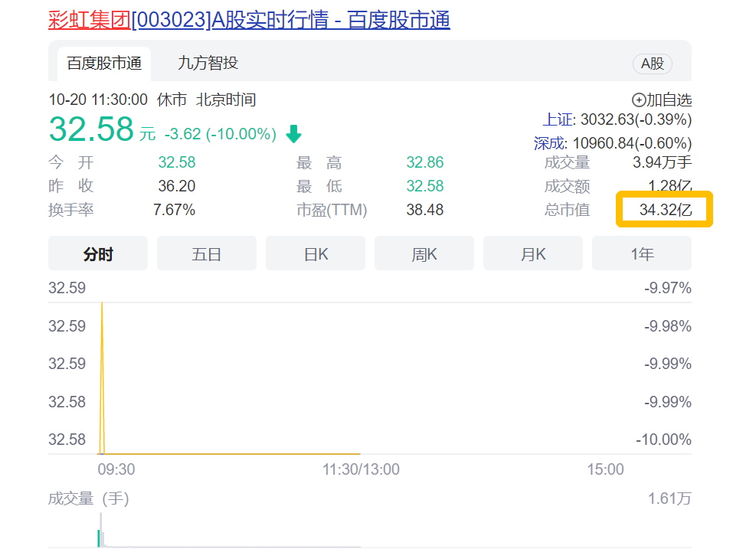Switch to the 九方智投 tab
The width and height of the screenshot is (756, 549).
[208, 63]
